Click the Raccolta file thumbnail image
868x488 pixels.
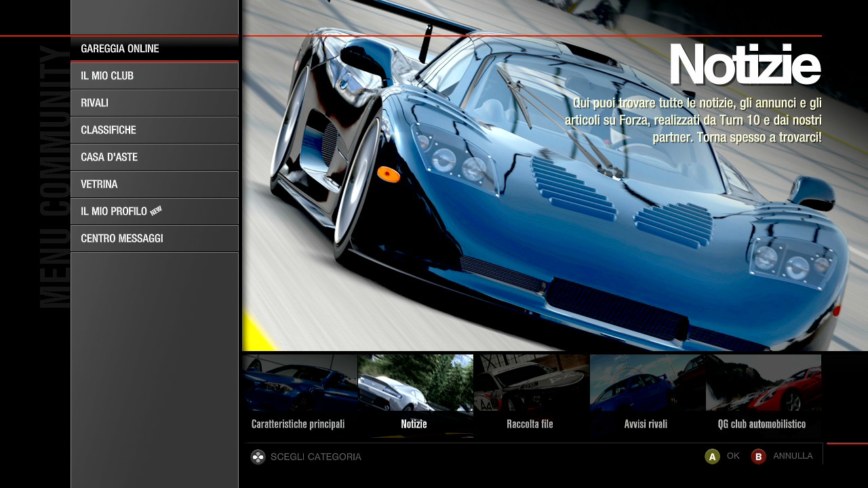point(532,383)
